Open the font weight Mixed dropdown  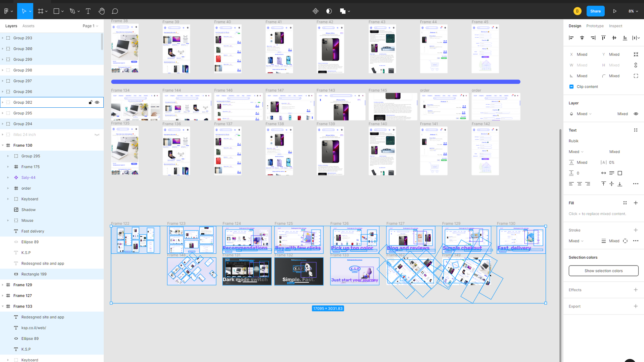576,152
